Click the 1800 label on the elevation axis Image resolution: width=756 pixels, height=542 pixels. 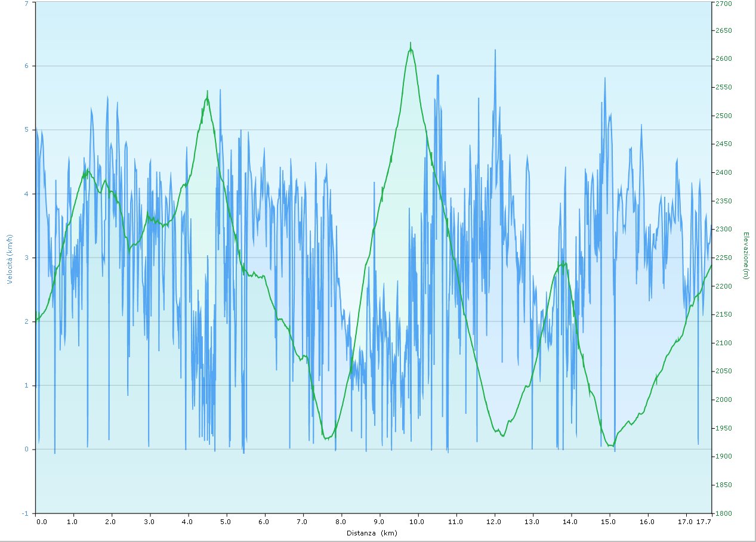point(724,513)
